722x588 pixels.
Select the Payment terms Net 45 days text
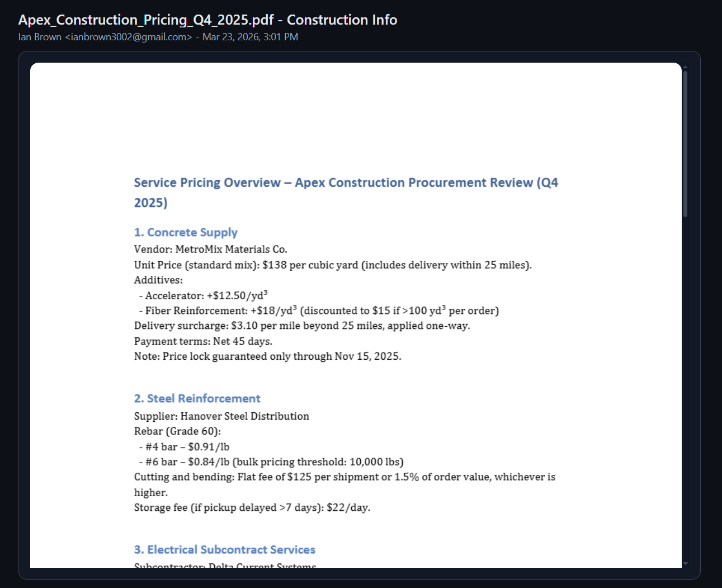click(202, 341)
